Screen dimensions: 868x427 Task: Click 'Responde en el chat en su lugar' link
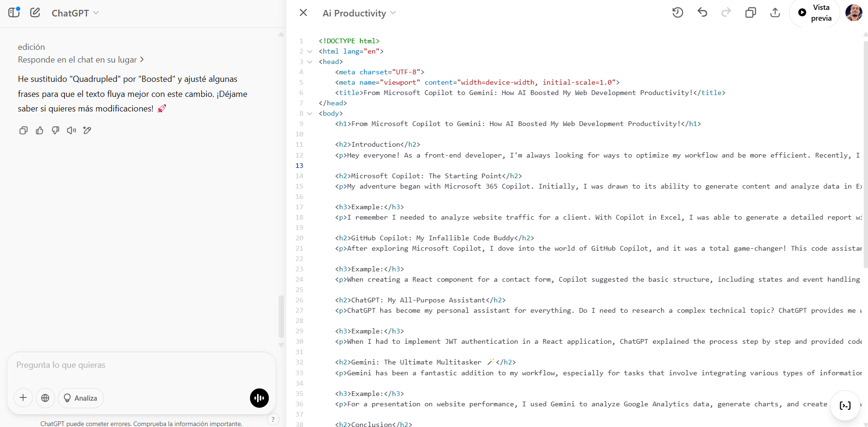pos(81,60)
